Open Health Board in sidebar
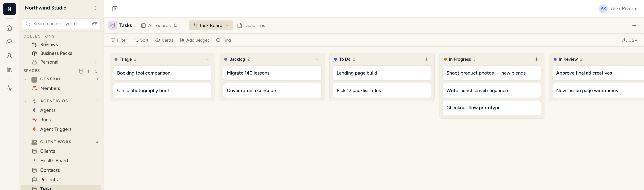Image resolution: width=644 pixels, height=190 pixels. pyautogui.click(x=61, y=161)
